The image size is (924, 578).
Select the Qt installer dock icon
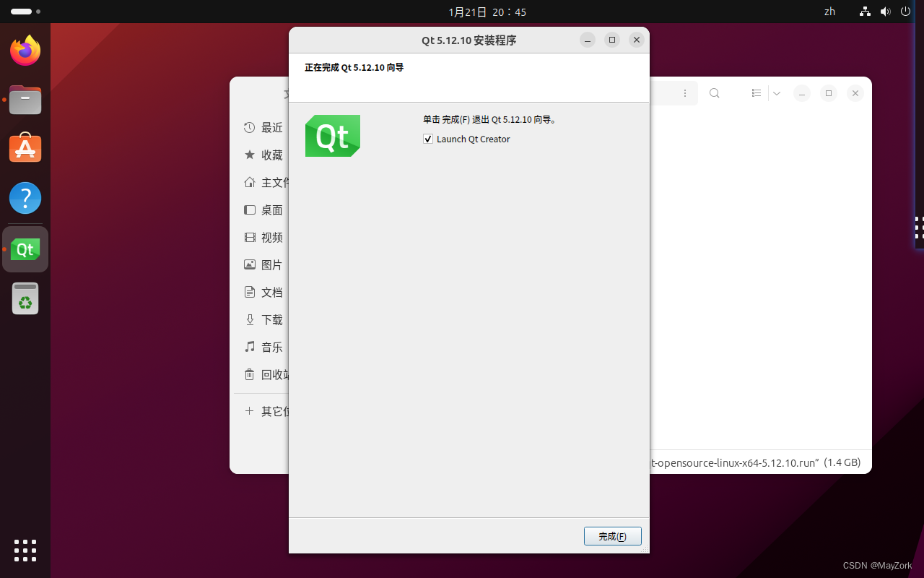(25, 249)
